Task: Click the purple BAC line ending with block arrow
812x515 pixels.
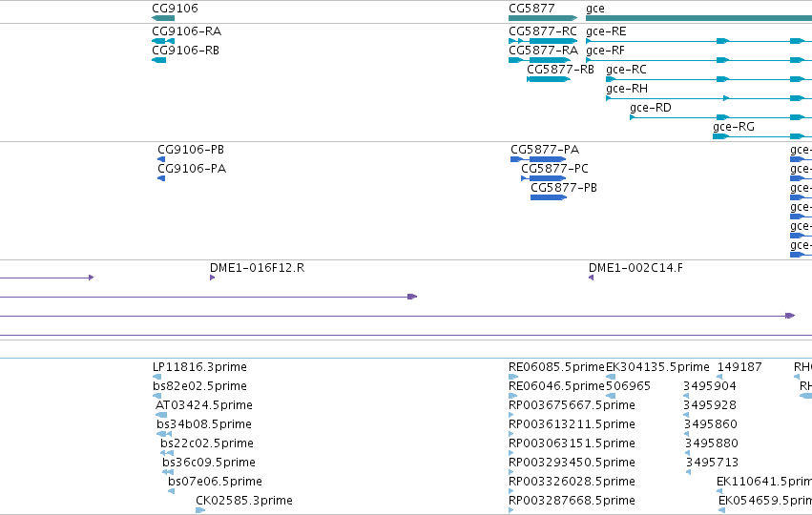Action: tap(207, 297)
